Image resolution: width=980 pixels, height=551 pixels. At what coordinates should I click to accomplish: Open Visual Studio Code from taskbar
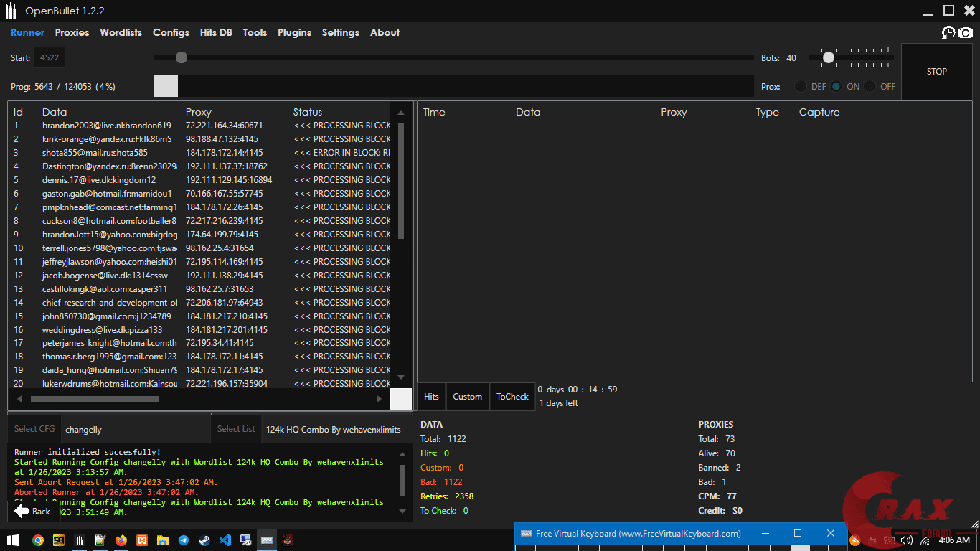225,540
